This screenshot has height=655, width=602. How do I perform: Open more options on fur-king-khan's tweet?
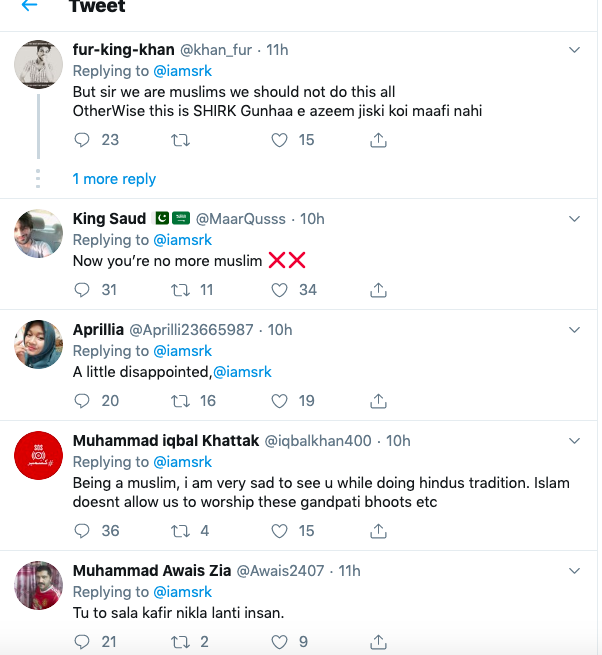[575, 49]
